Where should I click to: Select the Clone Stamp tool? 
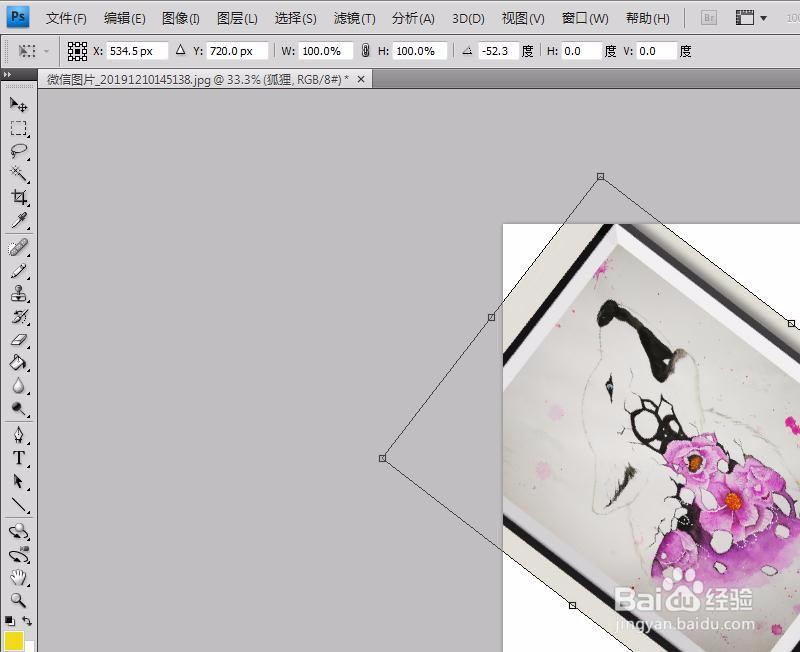pos(18,294)
